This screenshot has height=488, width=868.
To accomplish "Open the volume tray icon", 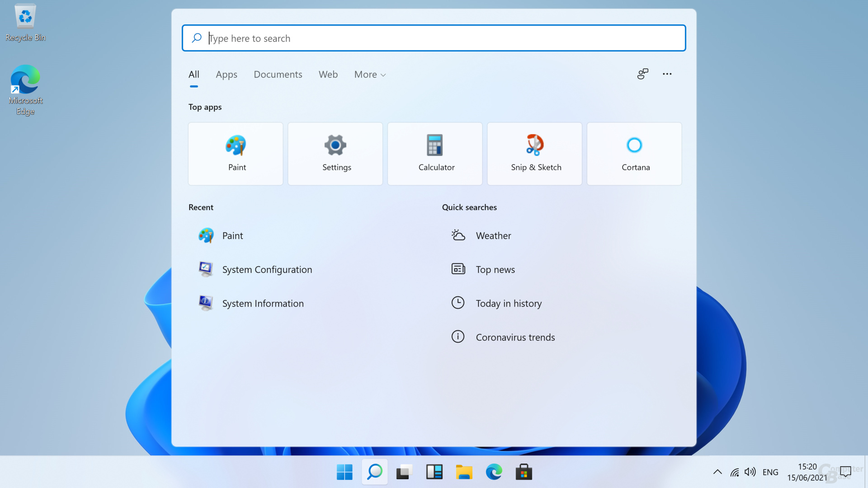I will coord(750,472).
